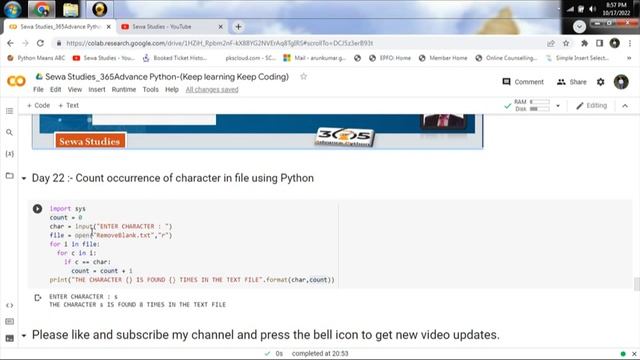Open the Booked Ticket History bookmark
Viewport: 640px width, 360px height.
click(x=175, y=58)
